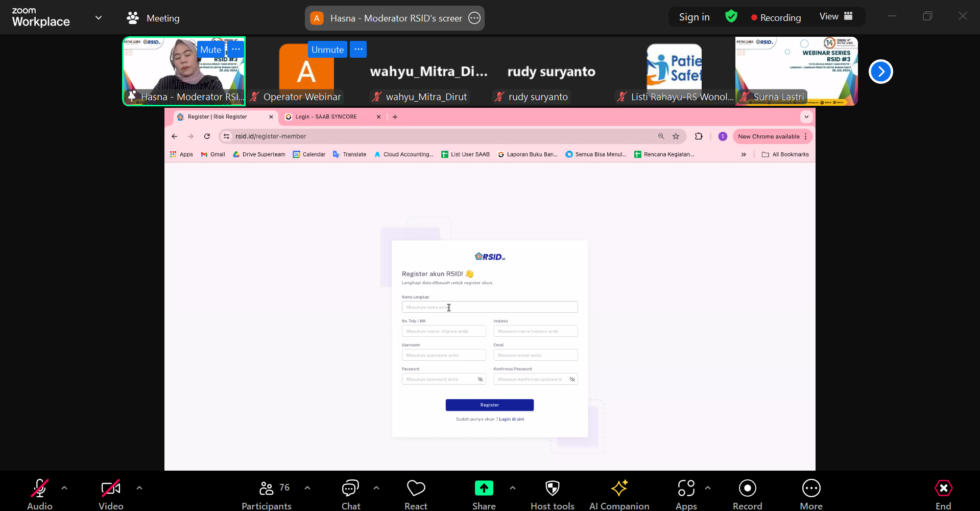The image size is (980, 511).
Task: Show next participants with blue arrow
Action: [880, 72]
